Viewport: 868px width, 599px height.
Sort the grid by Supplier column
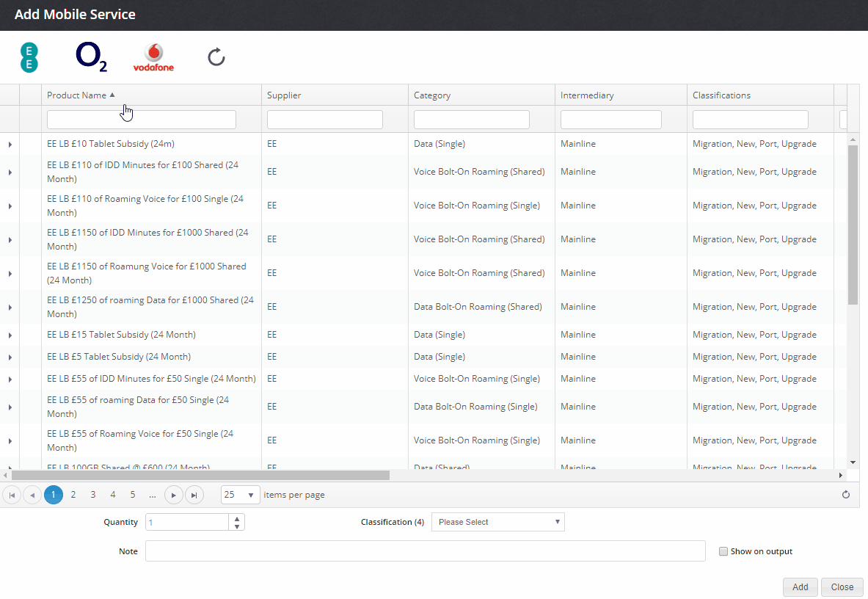click(x=284, y=95)
